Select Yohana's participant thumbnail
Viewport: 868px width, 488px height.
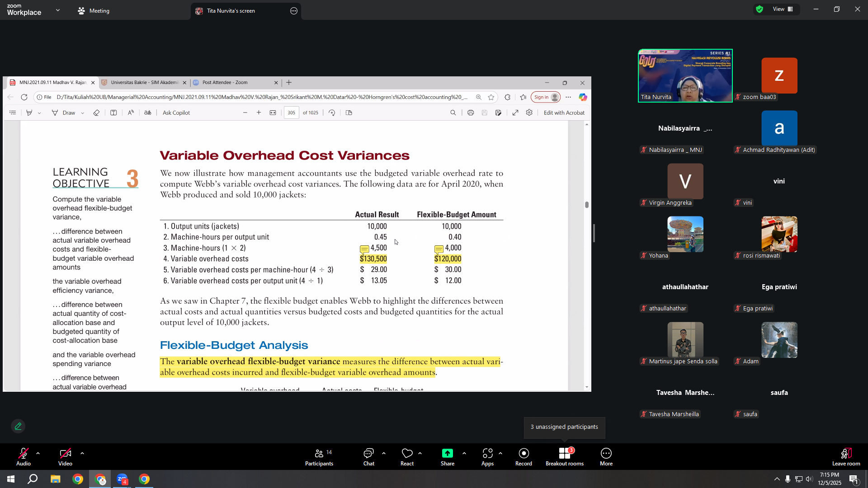point(685,234)
